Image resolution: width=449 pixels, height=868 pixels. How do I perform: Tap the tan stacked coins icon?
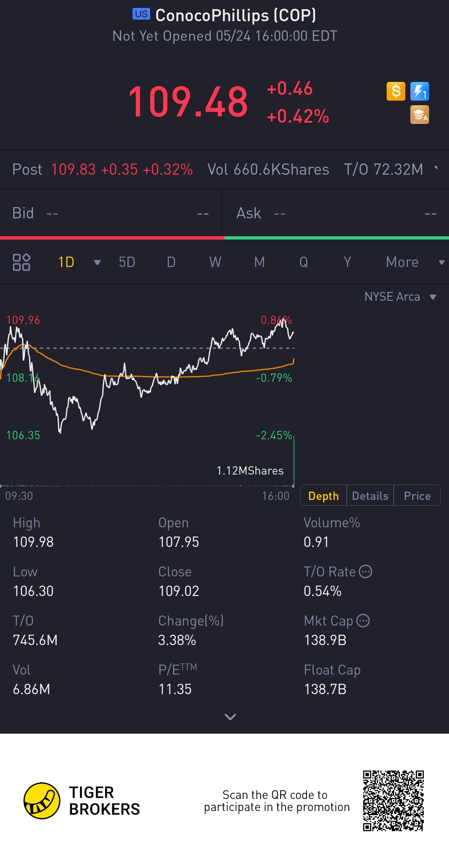coord(419,115)
